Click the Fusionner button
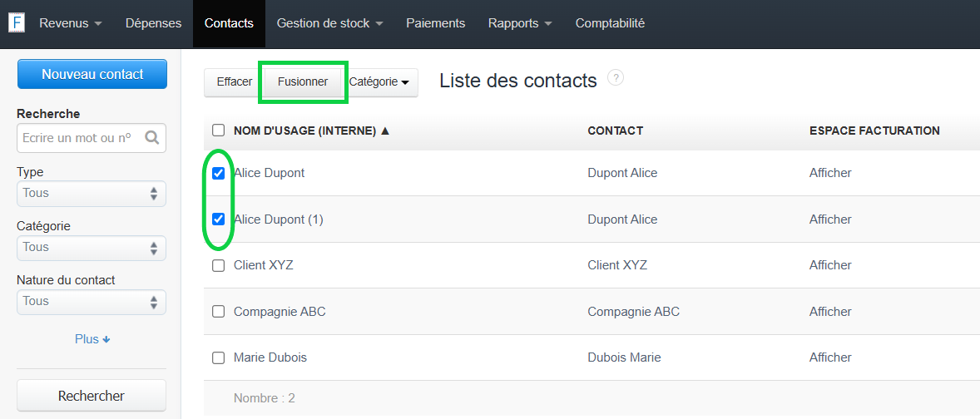Screen dimensions: 980x419 [303, 81]
